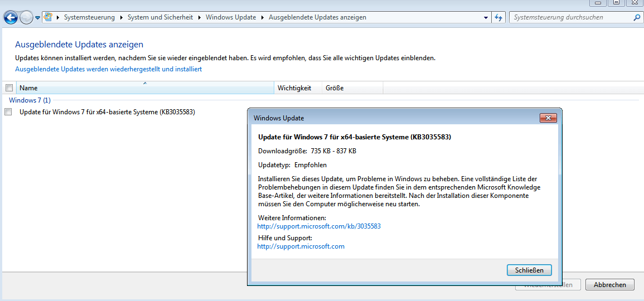Click the Downloadgröße 735 KB - 837 KB text
The image size is (644, 301).
point(307,151)
